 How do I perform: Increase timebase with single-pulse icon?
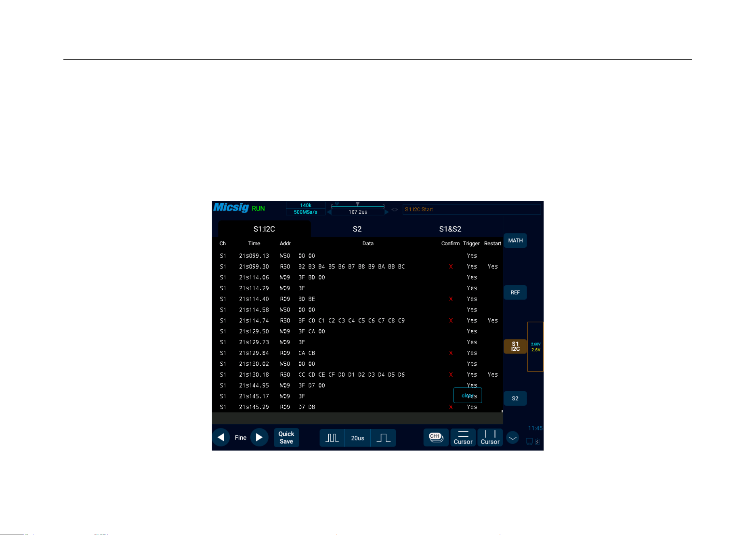pyautogui.click(x=383, y=438)
